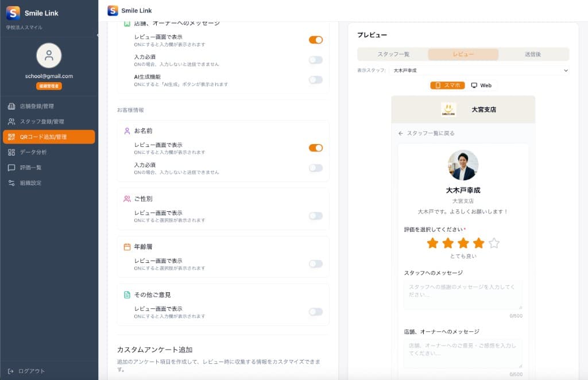
Task: Click the Smile Link logo icon
Action: (14, 12)
